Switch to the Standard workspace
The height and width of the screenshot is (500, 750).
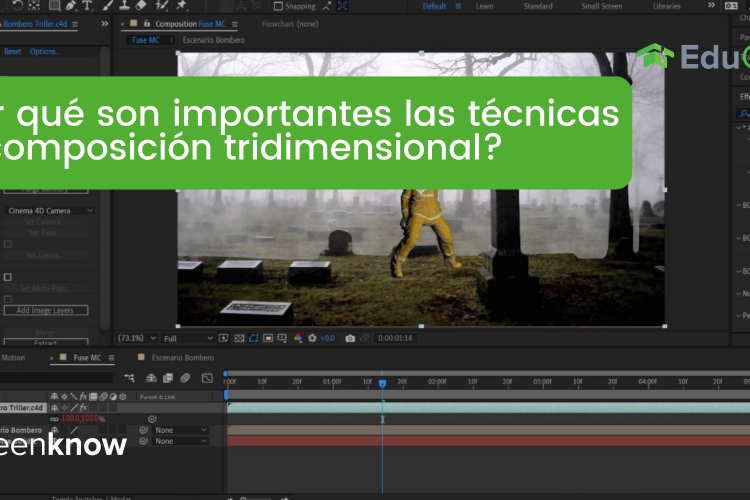[x=538, y=6]
